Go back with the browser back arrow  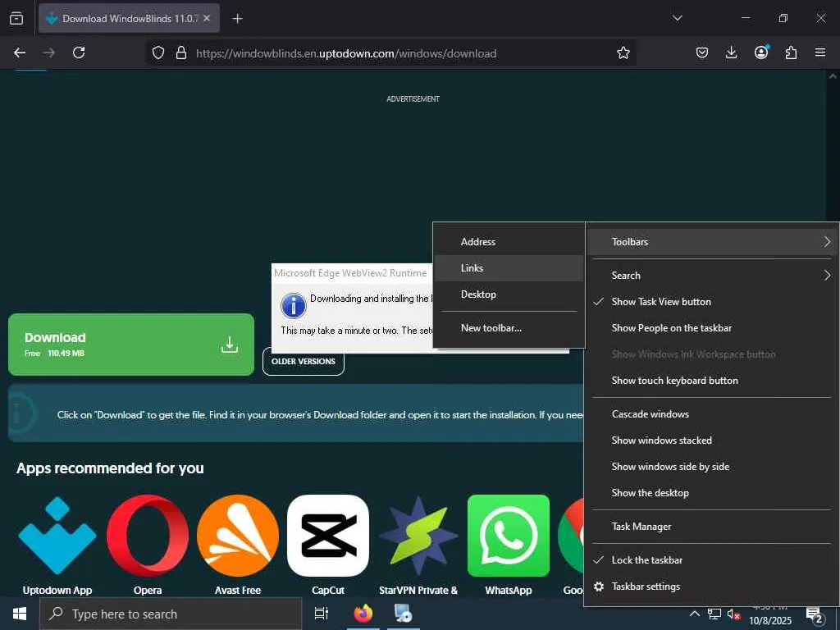20,52
